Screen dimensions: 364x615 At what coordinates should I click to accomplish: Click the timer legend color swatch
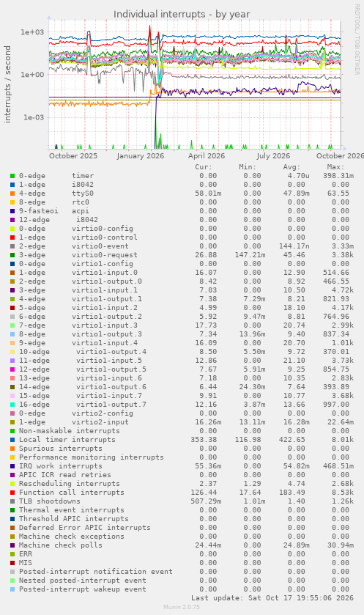[x=12, y=176]
